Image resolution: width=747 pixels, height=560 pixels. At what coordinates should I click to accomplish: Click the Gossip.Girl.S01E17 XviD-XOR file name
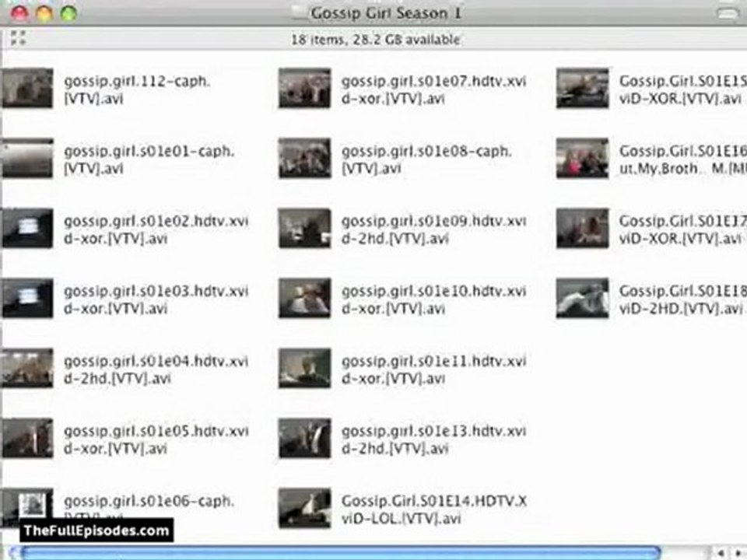(682, 229)
